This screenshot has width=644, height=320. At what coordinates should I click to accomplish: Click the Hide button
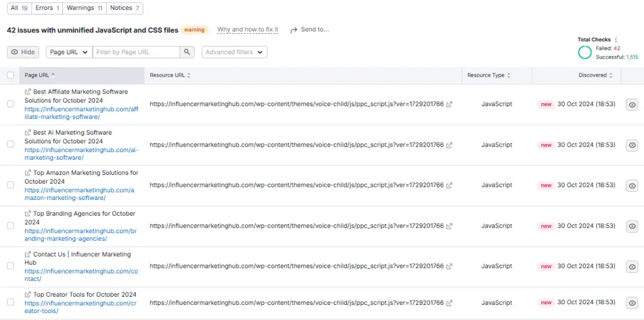(x=23, y=52)
